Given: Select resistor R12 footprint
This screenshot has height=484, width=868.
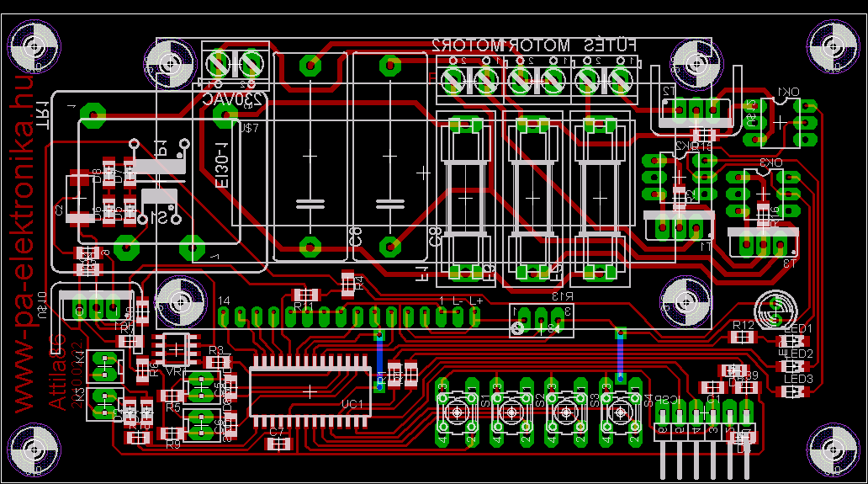Looking at the screenshot, I should click(743, 337).
